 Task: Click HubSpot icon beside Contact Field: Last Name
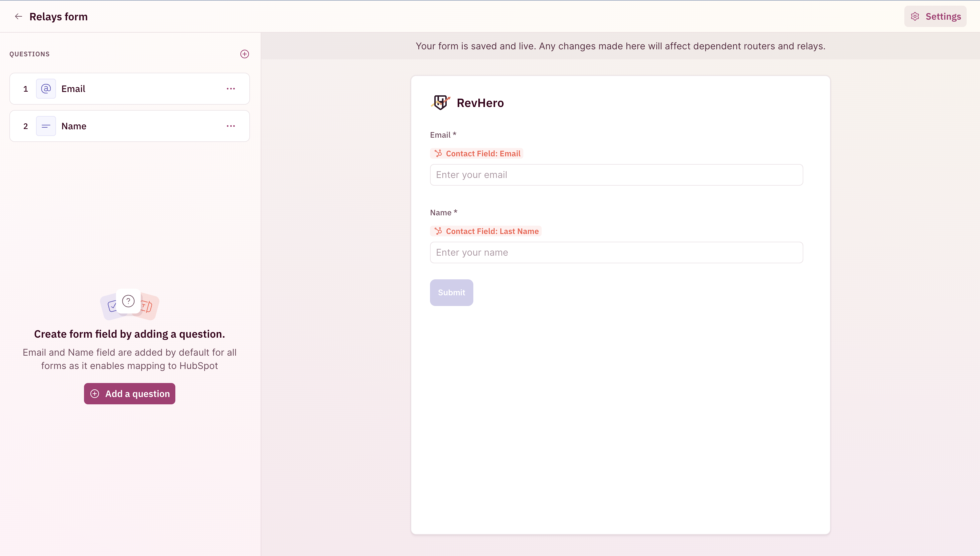pos(438,231)
